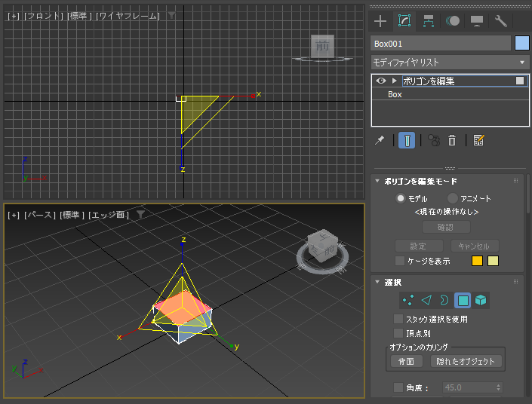This screenshot has width=532, height=404.
Task: Click the square icon at right of ポリゴンを編集
Action: coord(520,81)
